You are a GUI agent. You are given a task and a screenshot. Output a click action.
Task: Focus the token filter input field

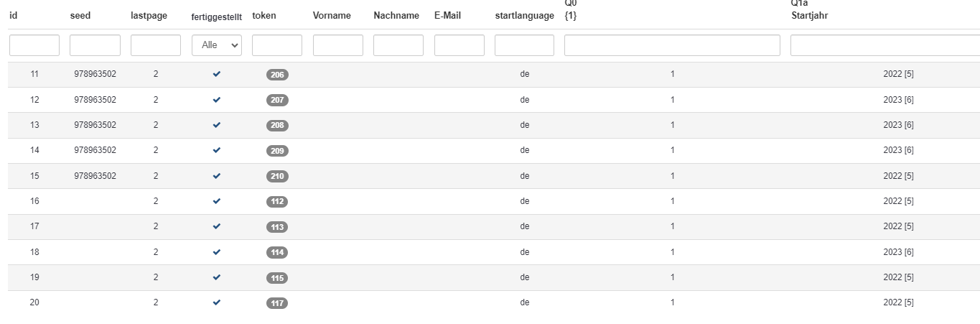277,45
